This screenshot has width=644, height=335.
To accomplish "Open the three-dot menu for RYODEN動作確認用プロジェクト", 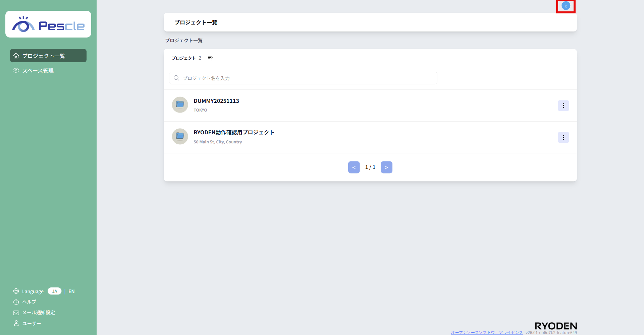I will click(563, 137).
